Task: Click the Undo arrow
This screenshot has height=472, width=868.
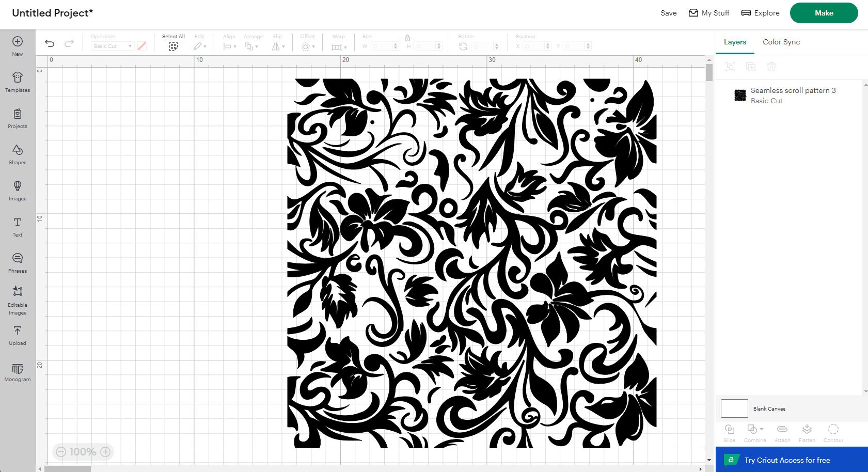Action: [x=50, y=44]
